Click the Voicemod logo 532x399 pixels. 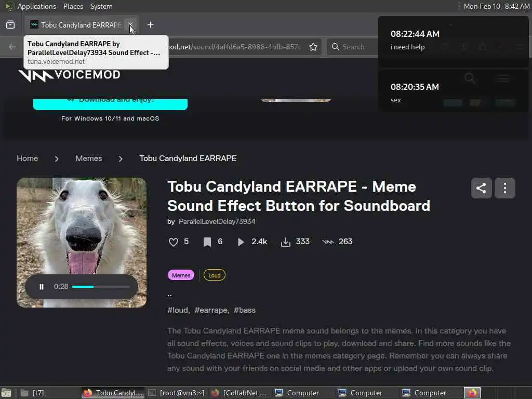click(70, 75)
